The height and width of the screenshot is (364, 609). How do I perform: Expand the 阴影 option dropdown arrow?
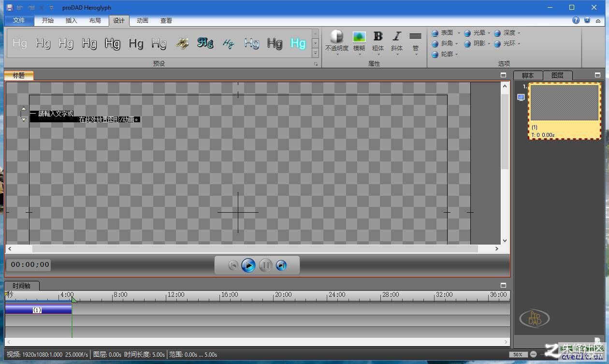489,44
